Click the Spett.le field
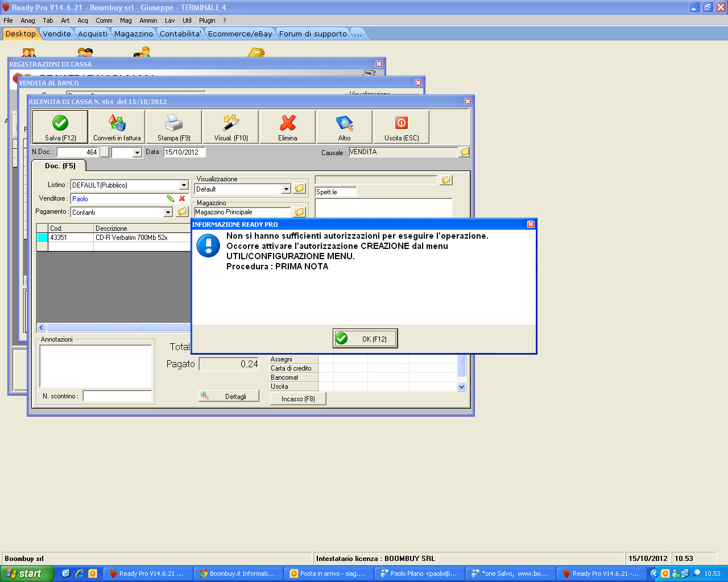 (336, 192)
